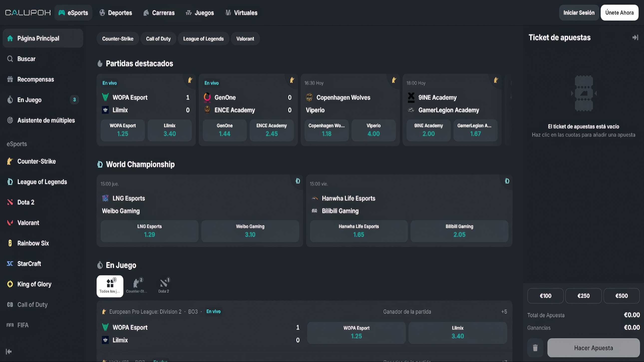Filter live games by Counter-Strike icon
644x362 pixels.
click(x=137, y=286)
